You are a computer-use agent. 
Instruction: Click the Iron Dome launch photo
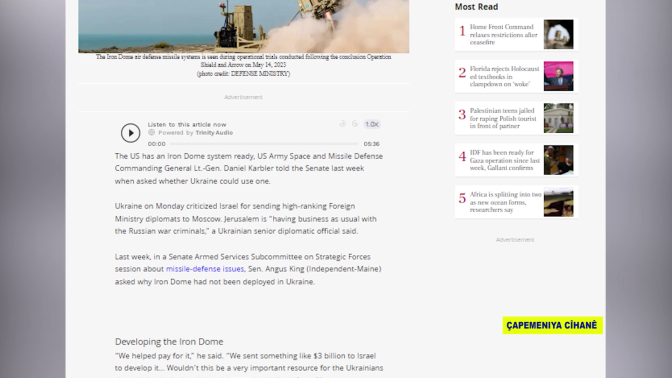click(x=243, y=26)
